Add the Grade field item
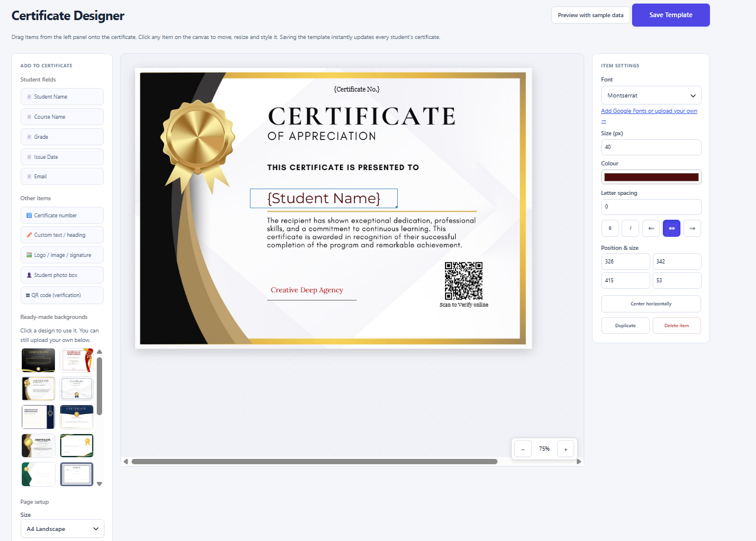The width and height of the screenshot is (756, 541). (x=62, y=137)
